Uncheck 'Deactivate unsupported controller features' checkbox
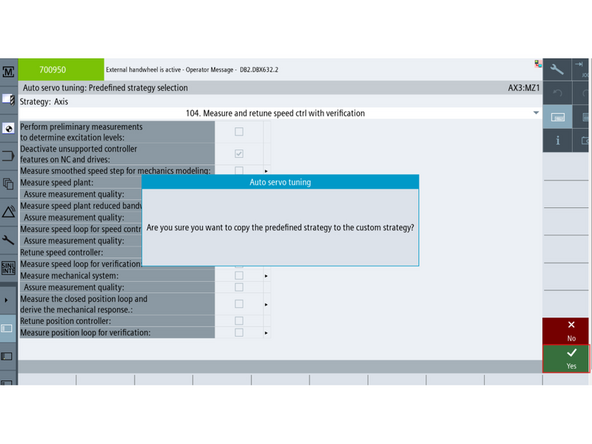 click(239, 154)
